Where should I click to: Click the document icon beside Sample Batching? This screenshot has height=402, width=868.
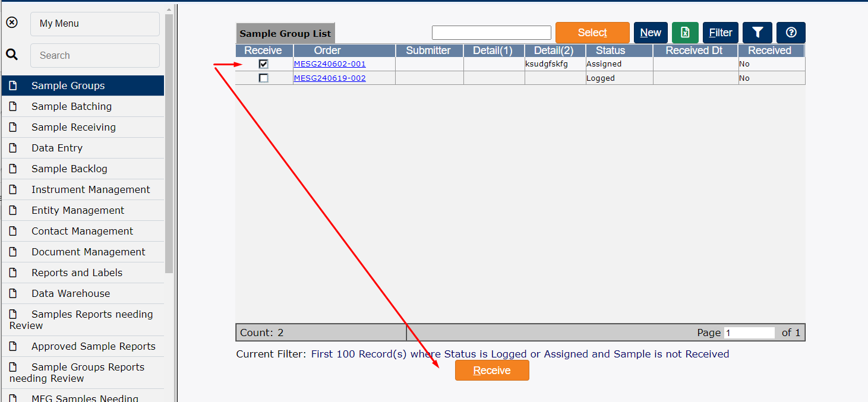tap(13, 106)
